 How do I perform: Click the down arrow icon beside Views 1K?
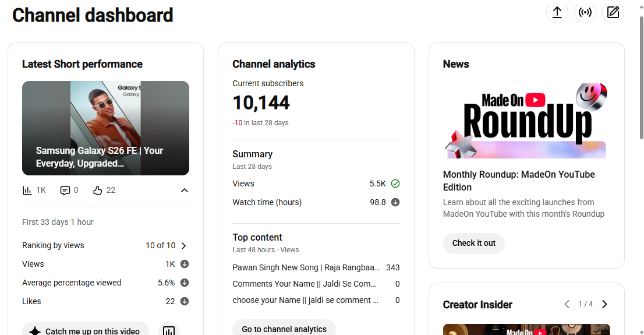click(185, 264)
